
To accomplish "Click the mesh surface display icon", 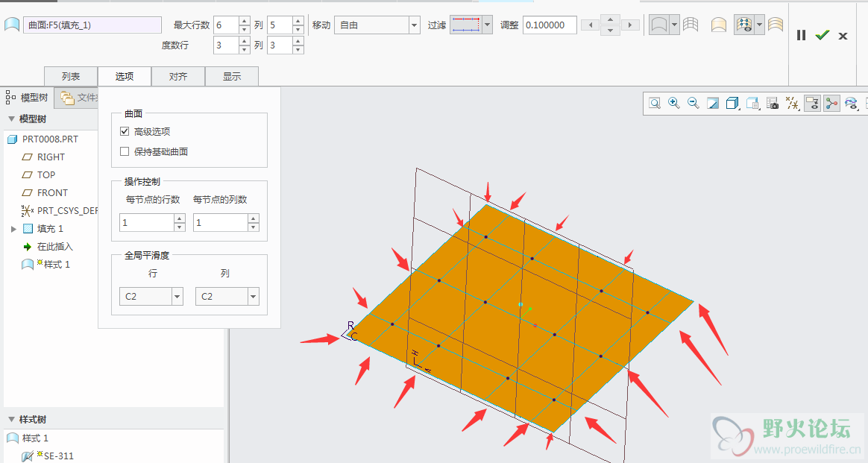I will [691, 25].
